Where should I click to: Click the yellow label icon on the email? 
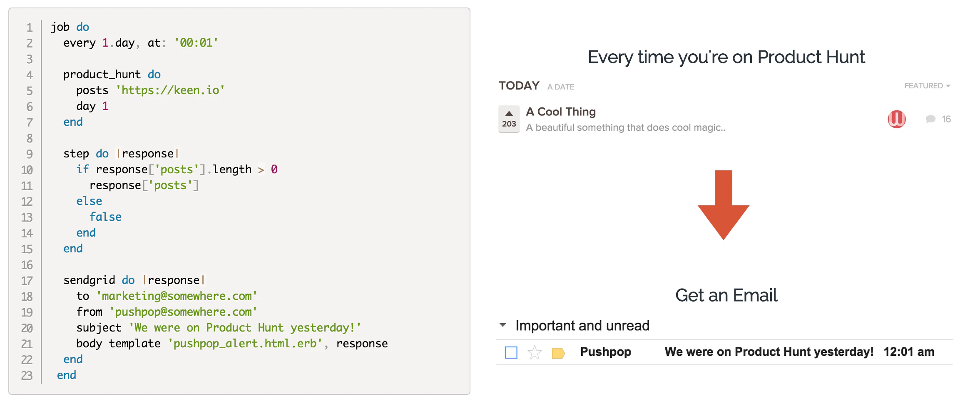(558, 352)
